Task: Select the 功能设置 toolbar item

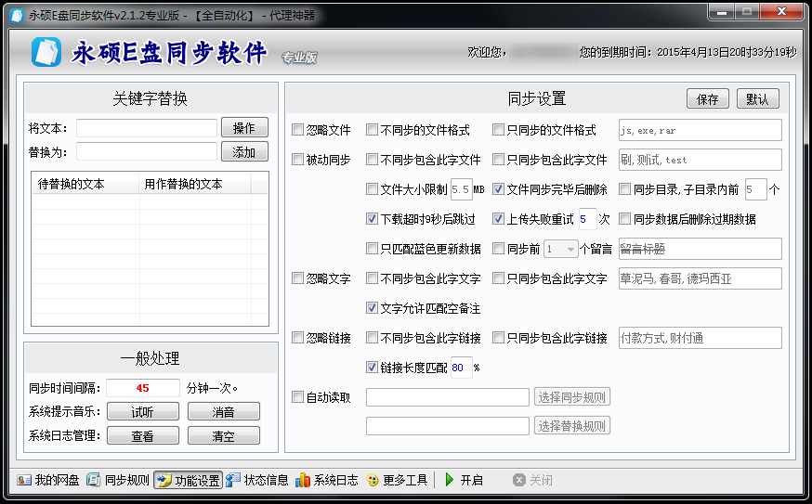Action: [x=189, y=480]
